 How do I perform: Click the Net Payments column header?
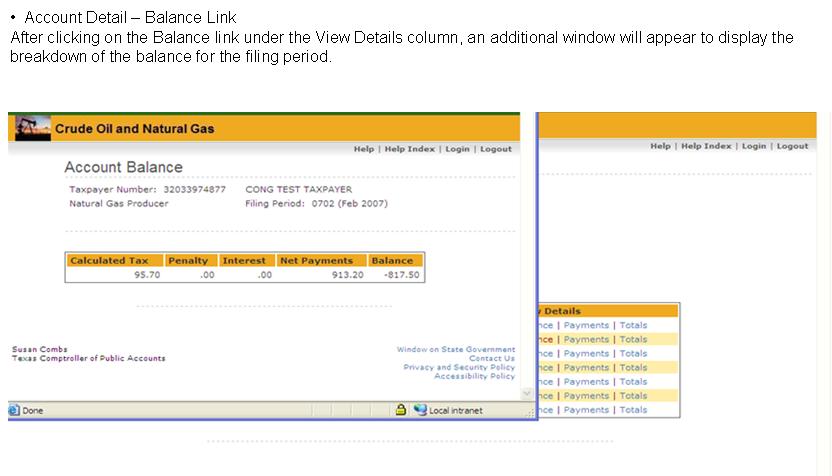tap(316, 261)
